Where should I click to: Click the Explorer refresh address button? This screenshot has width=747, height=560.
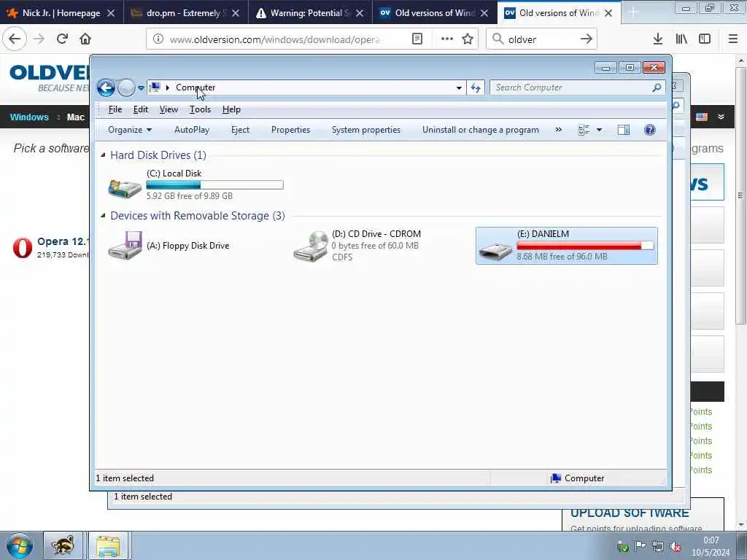[476, 87]
